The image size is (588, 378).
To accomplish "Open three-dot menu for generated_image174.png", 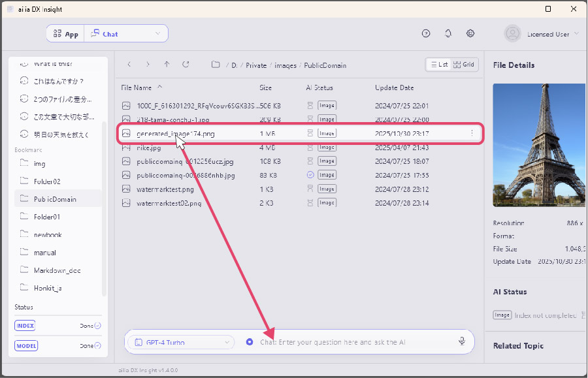I will (472, 133).
